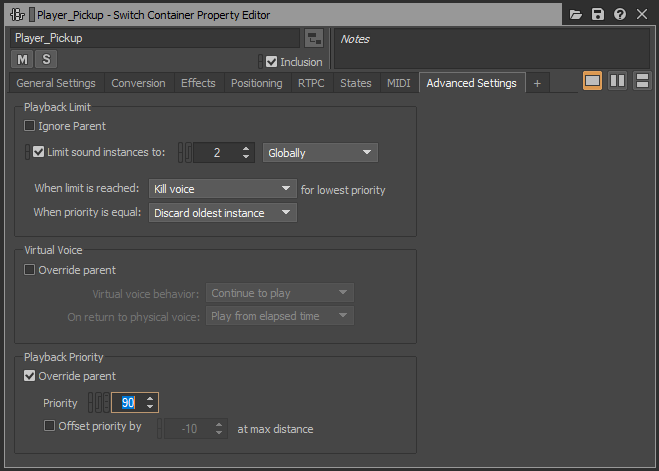Viewport: 659px width, 471px height.
Task: Open the folder icon in title bar
Action: (576, 15)
